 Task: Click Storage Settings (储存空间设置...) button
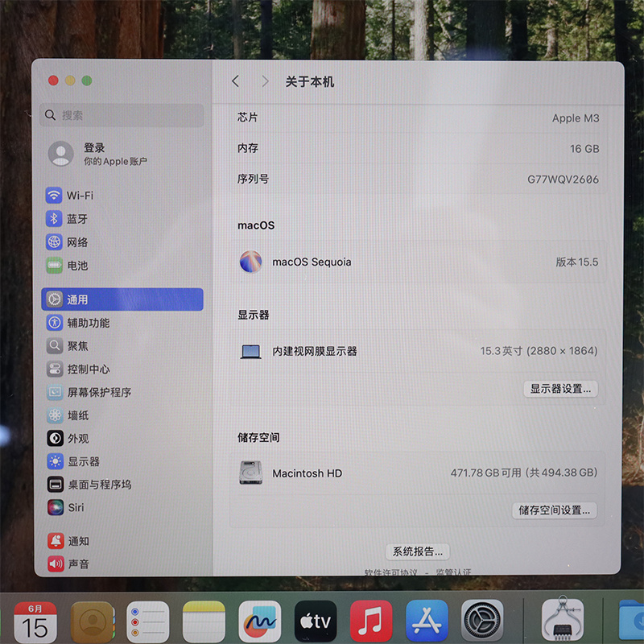[x=555, y=510]
